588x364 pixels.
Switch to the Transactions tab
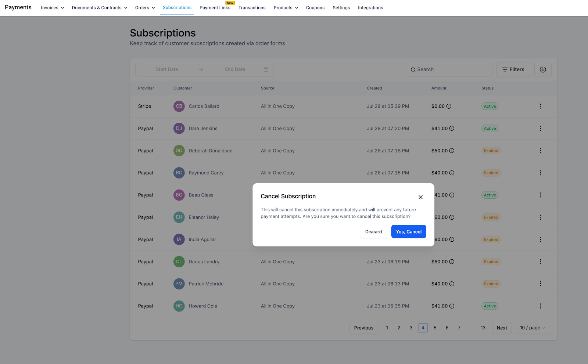point(252,8)
